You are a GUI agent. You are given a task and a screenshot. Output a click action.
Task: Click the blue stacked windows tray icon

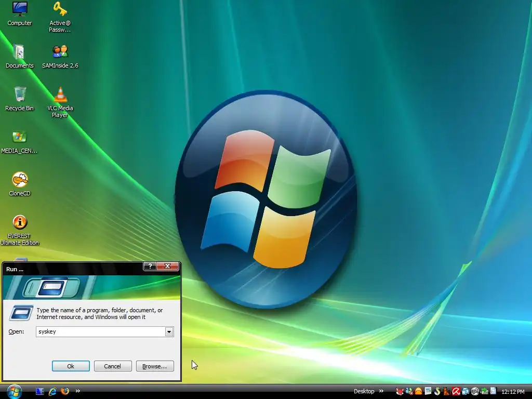(465, 392)
